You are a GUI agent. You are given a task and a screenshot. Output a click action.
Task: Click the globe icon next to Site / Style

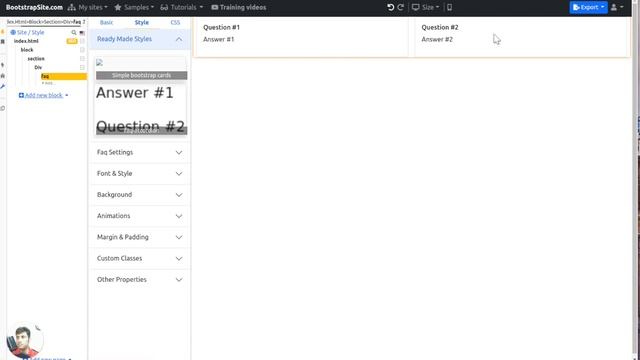point(13,32)
